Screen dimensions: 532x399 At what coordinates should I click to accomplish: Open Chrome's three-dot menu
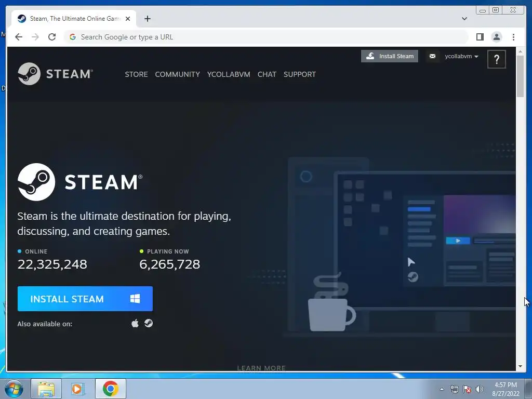pyautogui.click(x=513, y=37)
